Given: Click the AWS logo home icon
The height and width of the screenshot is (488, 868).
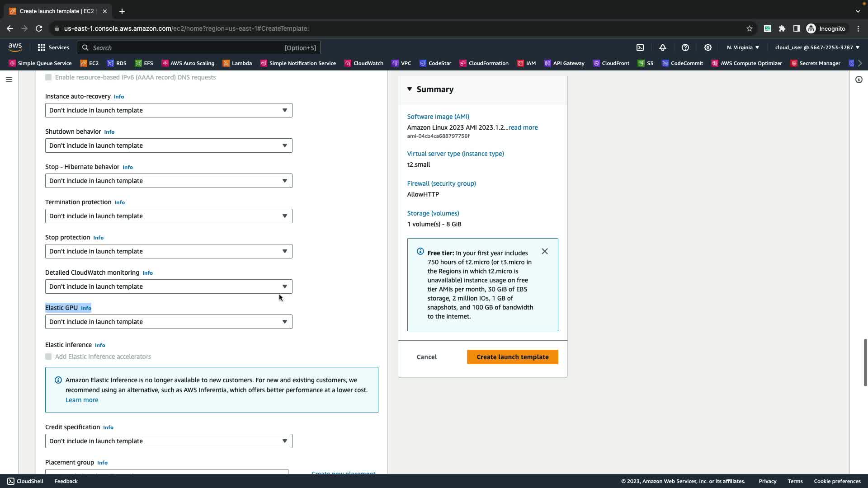Looking at the screenshot, I should (15, 47).
